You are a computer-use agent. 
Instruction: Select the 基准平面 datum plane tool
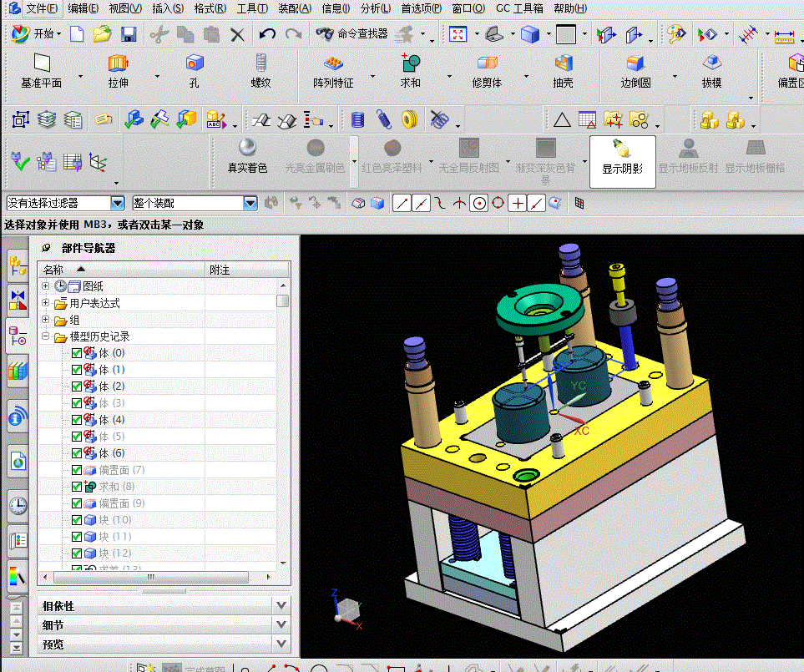tap(42, 71)
